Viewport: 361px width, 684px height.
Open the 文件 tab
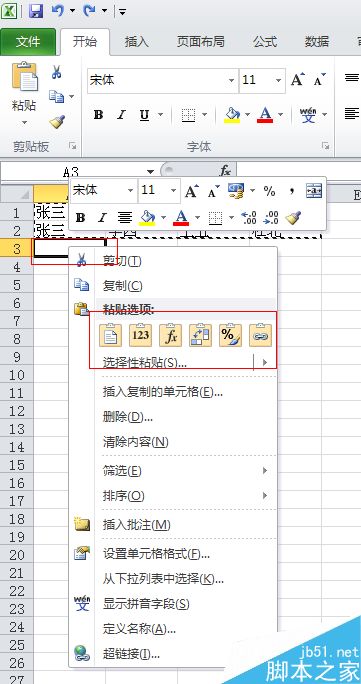pyautogui.click(x=28, y=42)
